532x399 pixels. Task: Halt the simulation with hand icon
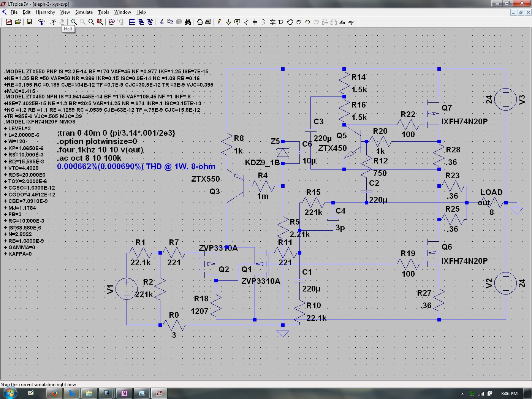[x=62, y=22]
